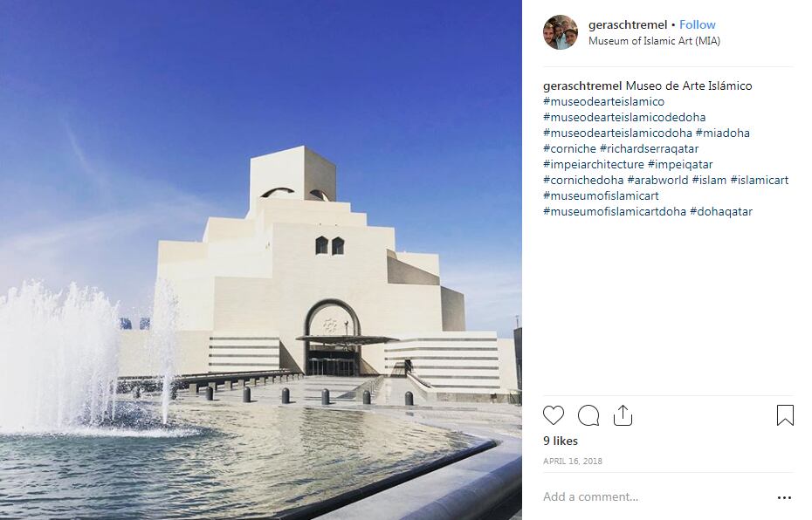Screen dimensions: 812x520
Task: Open the caption's geraschtremel username
Action: (x=582, y=86)
